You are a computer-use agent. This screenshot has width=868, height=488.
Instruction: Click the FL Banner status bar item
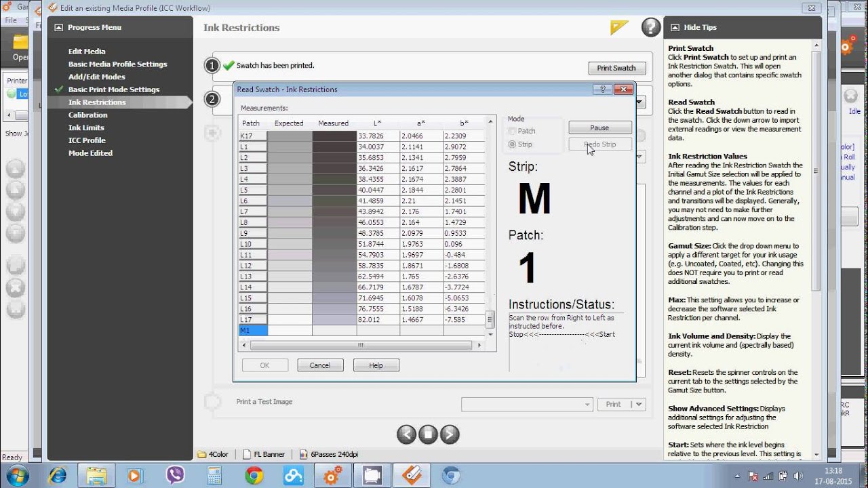pyautogui.click(x=264, y=454)
